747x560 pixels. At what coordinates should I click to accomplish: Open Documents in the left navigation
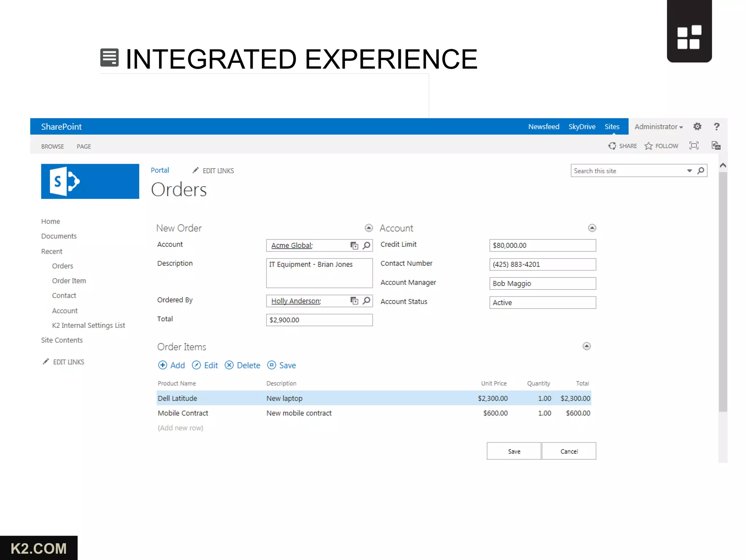point(59,236)
